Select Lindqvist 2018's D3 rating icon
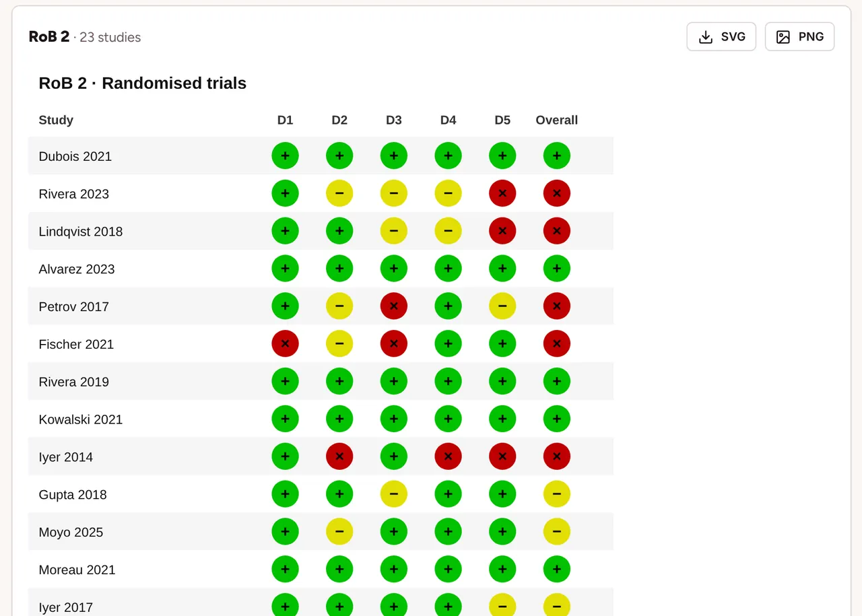Image resolution: width=862 pixels, height=616 pixels. pos(394,232)
